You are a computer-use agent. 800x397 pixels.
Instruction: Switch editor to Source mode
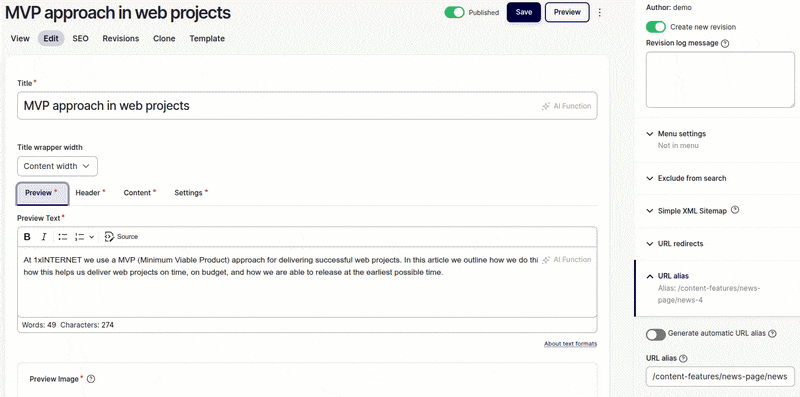point(121,237)
